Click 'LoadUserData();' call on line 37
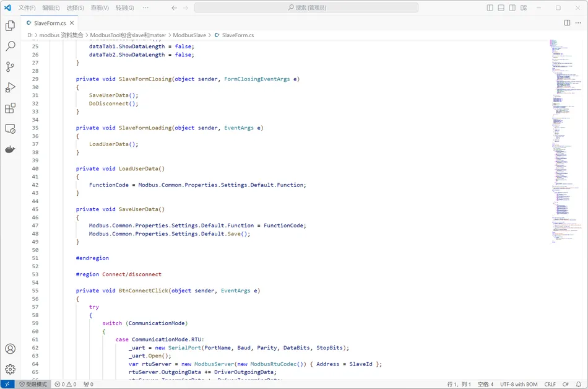 click(114, 144)
